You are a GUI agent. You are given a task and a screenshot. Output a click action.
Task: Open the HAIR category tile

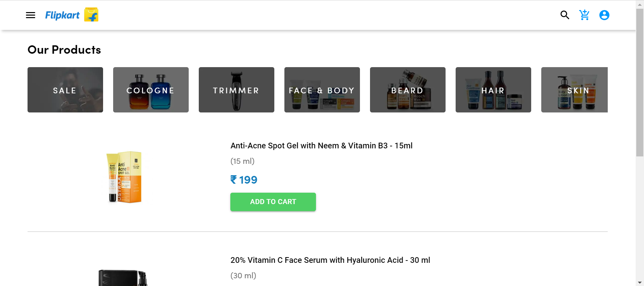(493, 90)
